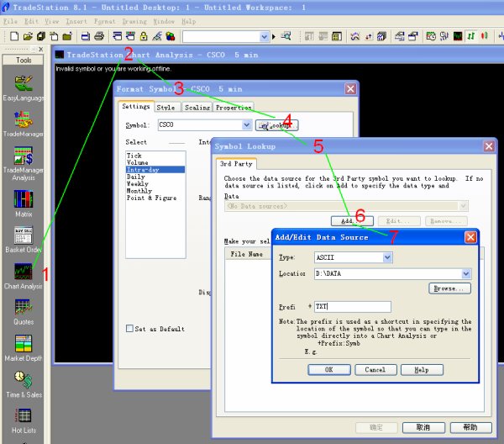The height and width of the screenshot is (444, 504).
Task: Open the View menu
Action: point(52,22)
